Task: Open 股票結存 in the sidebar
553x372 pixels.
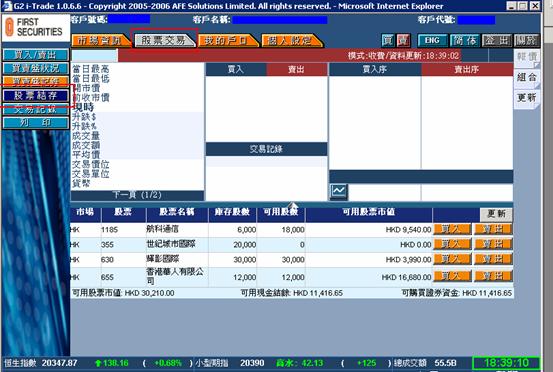Action: pyautogui.click(x=36, y=96)
